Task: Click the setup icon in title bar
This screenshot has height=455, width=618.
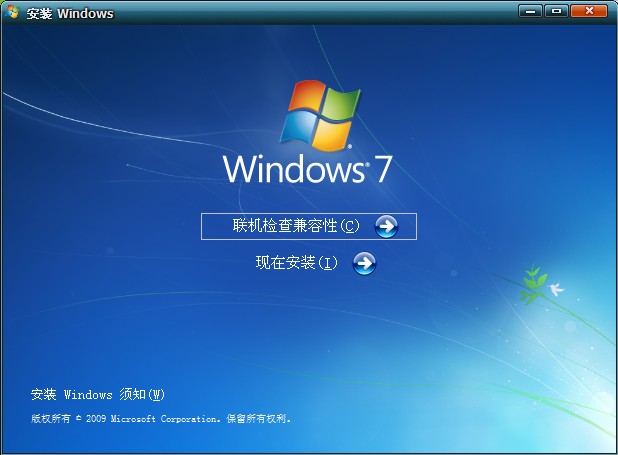Action: (x=12, y=12)
